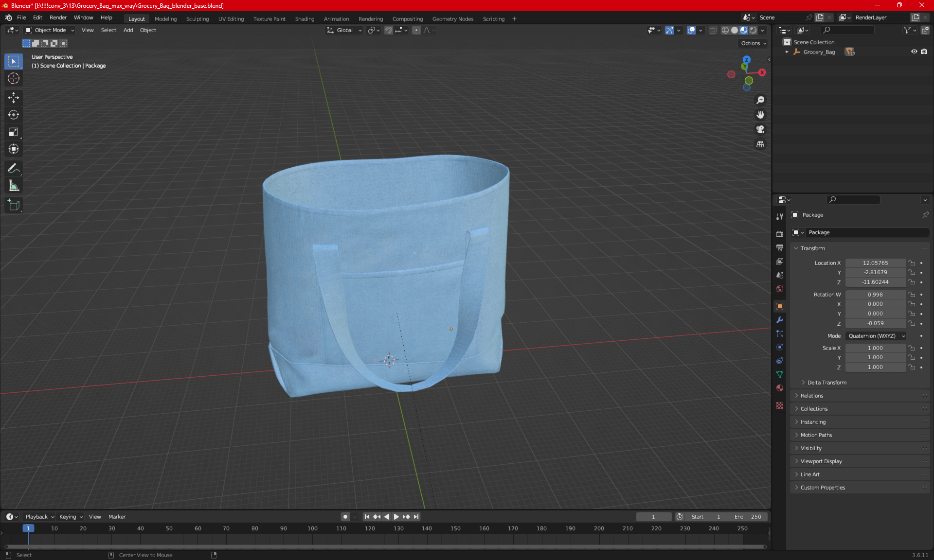Open the viewport Options dropdown
The width and height of the screenshot is (934, 560).
click(754, 43)
